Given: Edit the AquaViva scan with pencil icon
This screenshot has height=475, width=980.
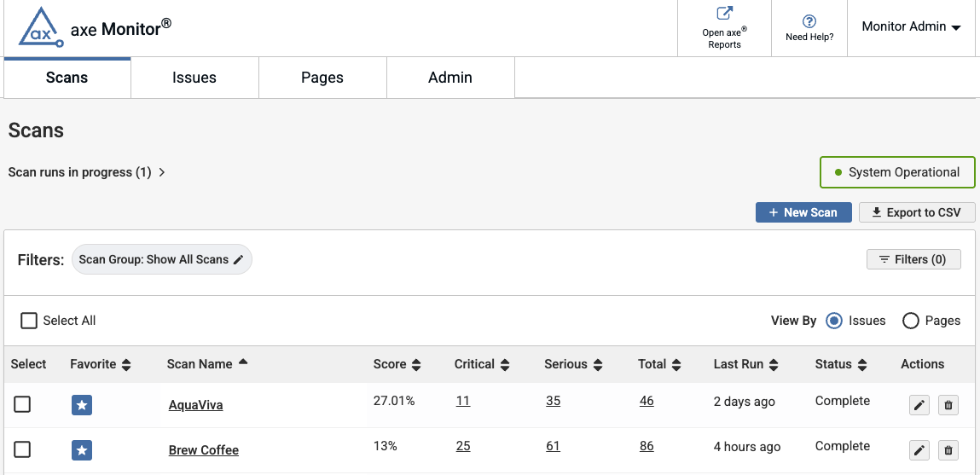Looking at the screenshot, I should (919, 405).
